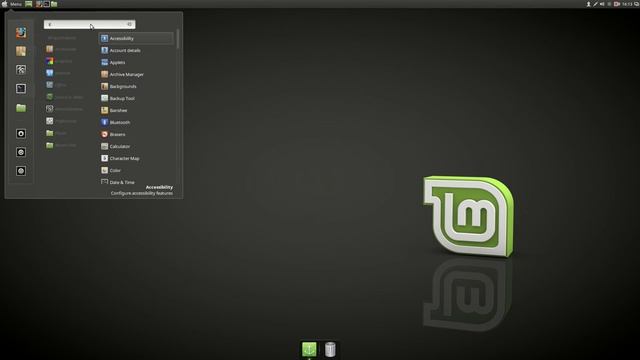The height and width of the screenshot is (360, 640).
Task: Select the All Applications category
Action: click(62, 38)
